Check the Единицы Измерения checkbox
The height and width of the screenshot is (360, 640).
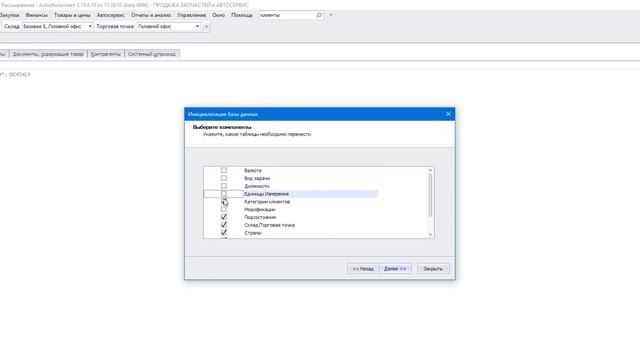click(224, 193)
